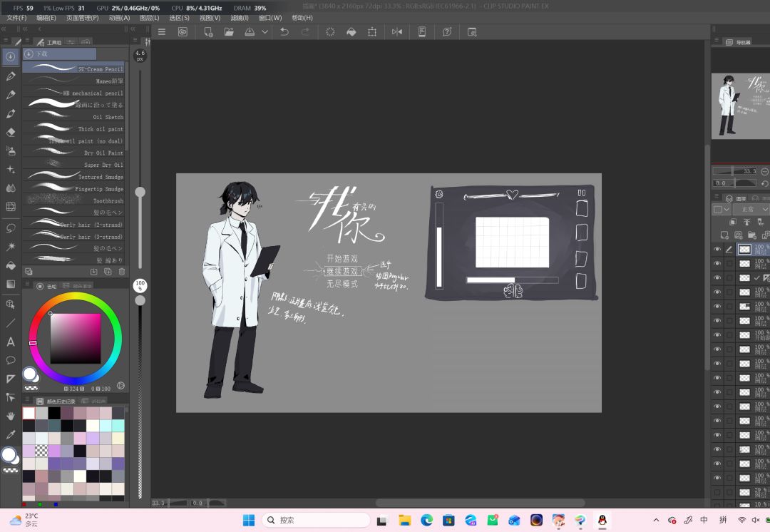Screen dimensions: 770x532
Task: Select the Text tool
Action: [11, 342]
